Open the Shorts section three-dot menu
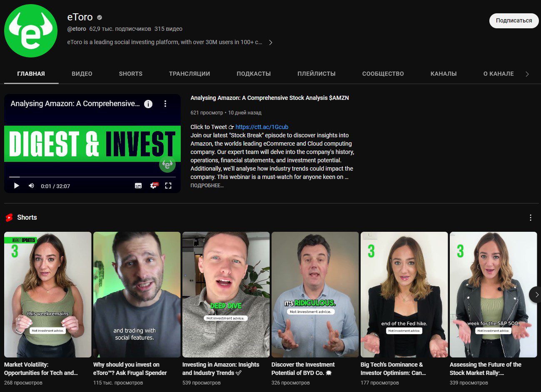Viewport: 541px width, 392px height. [530, 218]
